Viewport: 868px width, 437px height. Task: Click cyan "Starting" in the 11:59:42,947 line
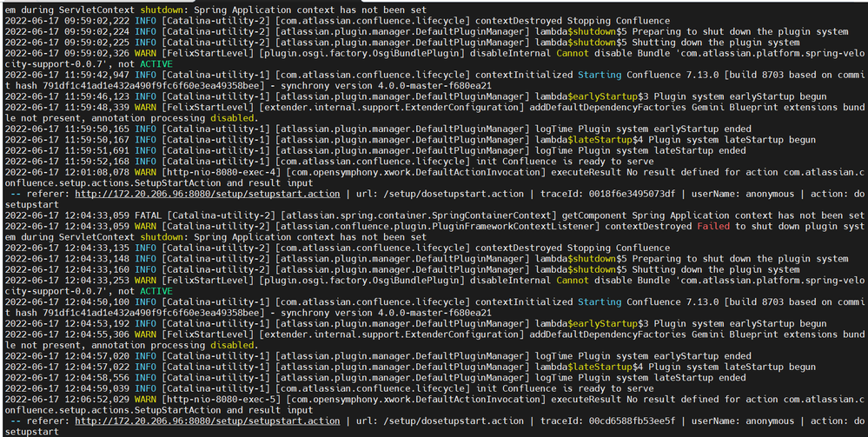[600, 75]
